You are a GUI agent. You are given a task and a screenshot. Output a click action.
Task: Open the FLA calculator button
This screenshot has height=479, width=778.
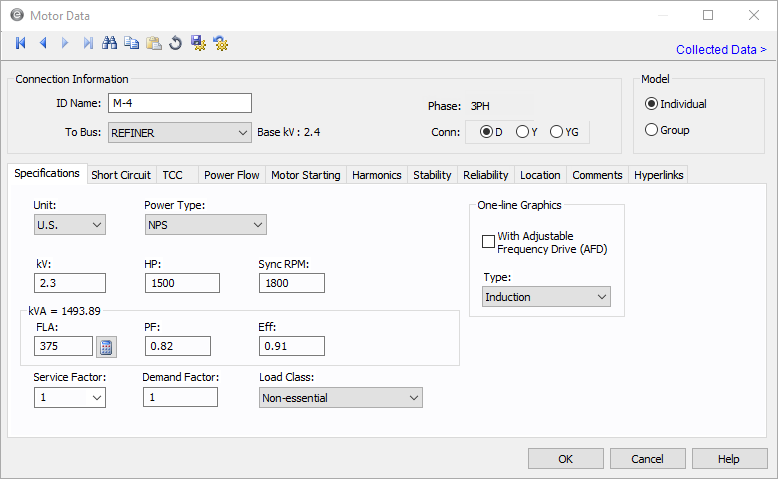click(x=106, y=347)
